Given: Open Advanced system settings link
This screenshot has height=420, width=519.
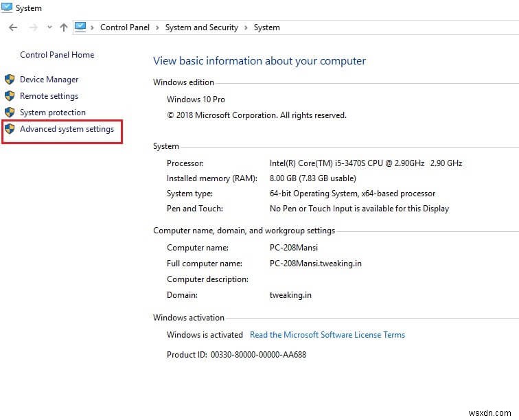Looking at the screenshot, I should coord(67,129).
